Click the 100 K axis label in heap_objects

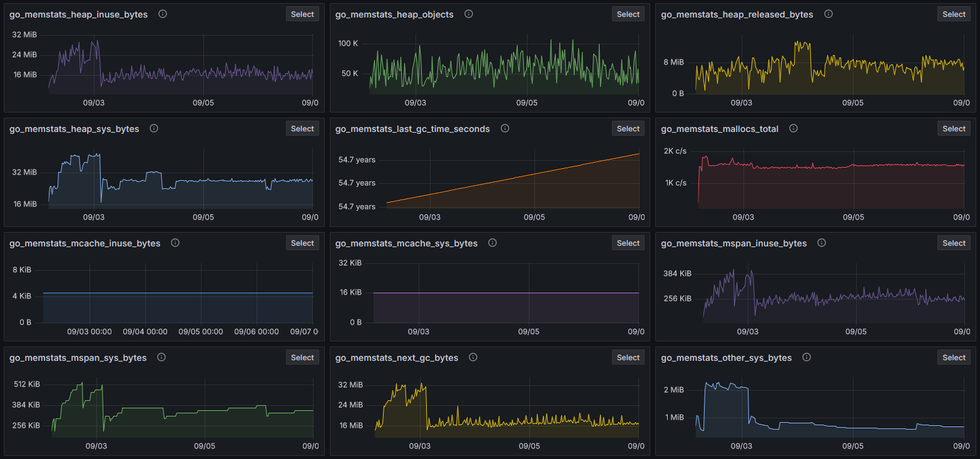(348, 43)
